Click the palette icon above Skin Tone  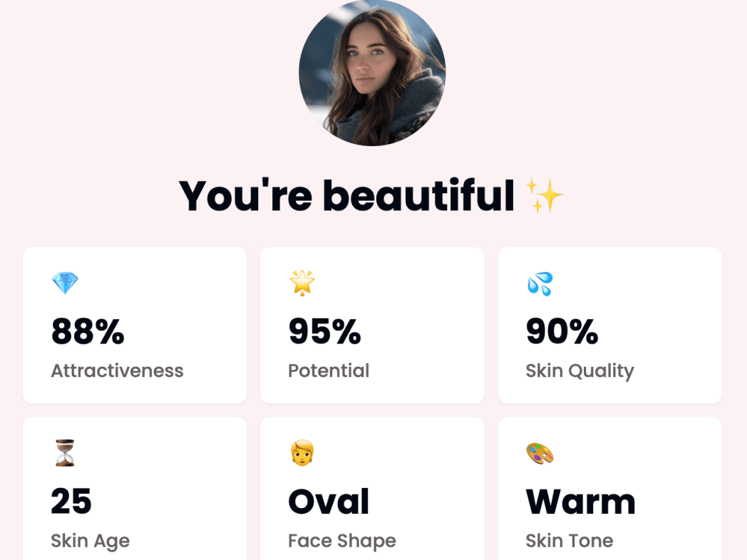click(540, 452)
